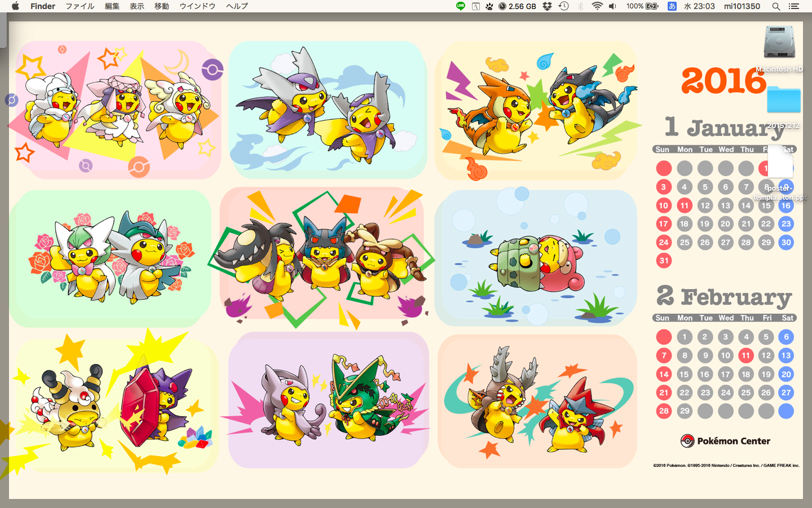Select the 20151212 folder icon
Viewport: 812px width, 508px height.
(x=784, y=100)
